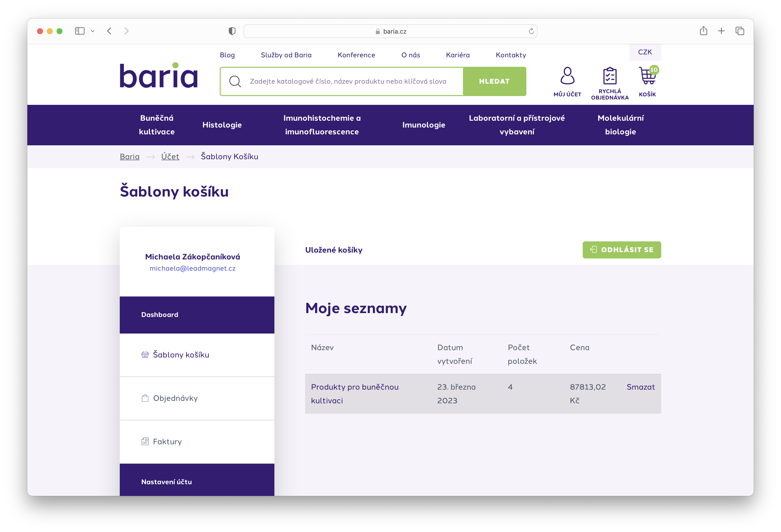Click the Účet breadcrumb link

coord(170,157)
